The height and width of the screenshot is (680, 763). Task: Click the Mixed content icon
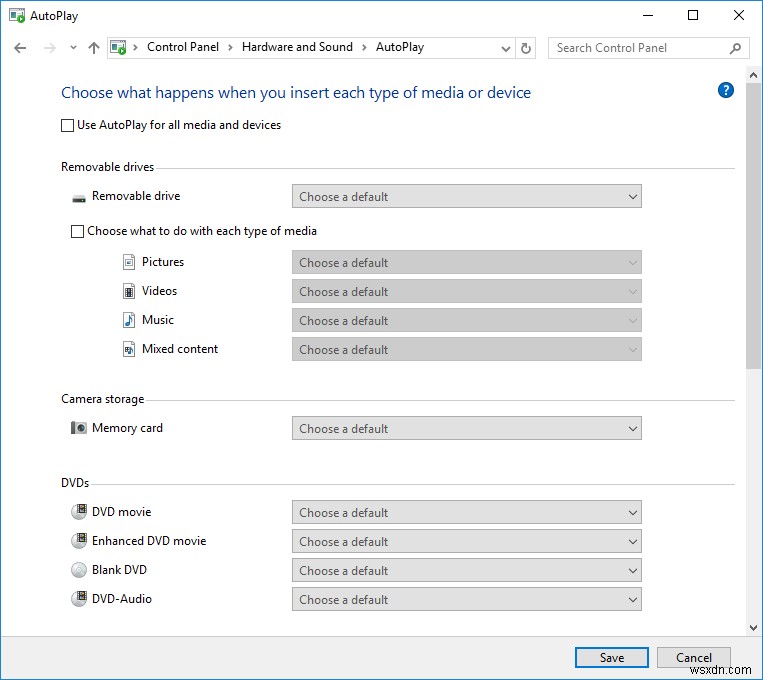128,349
